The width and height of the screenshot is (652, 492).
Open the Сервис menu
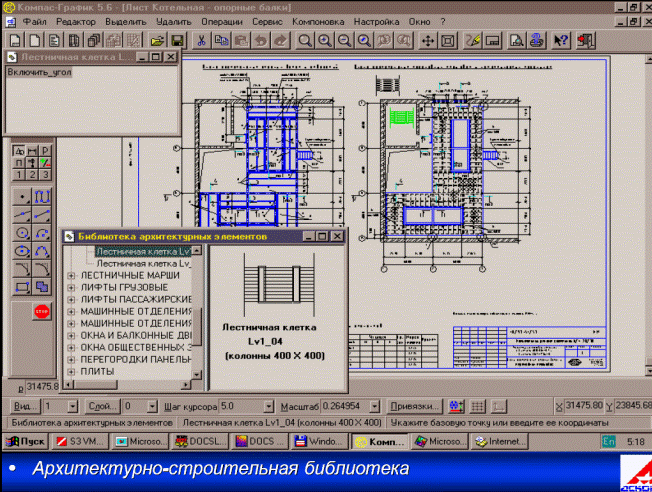pos(267,22)
